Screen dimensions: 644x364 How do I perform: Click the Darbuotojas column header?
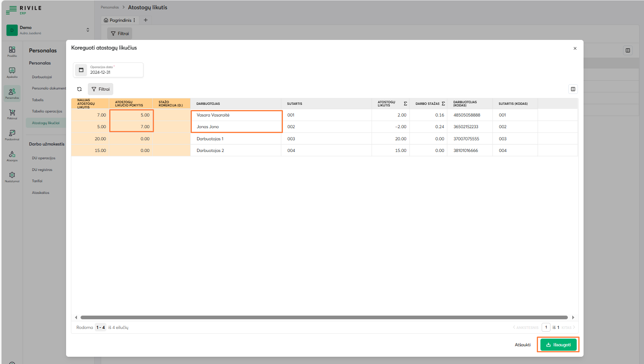(x=236, y=104)
